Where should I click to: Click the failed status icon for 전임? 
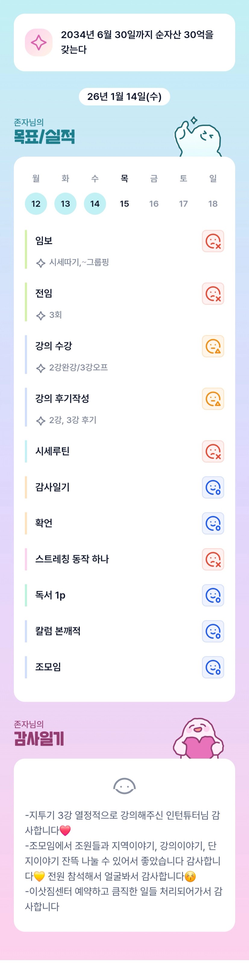tap(213, 293)
